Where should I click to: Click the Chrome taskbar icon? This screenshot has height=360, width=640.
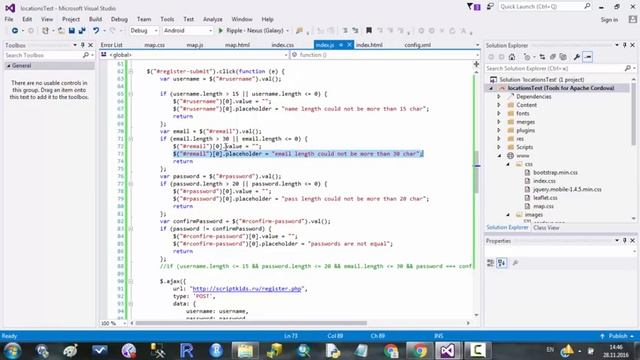point(419,351)
